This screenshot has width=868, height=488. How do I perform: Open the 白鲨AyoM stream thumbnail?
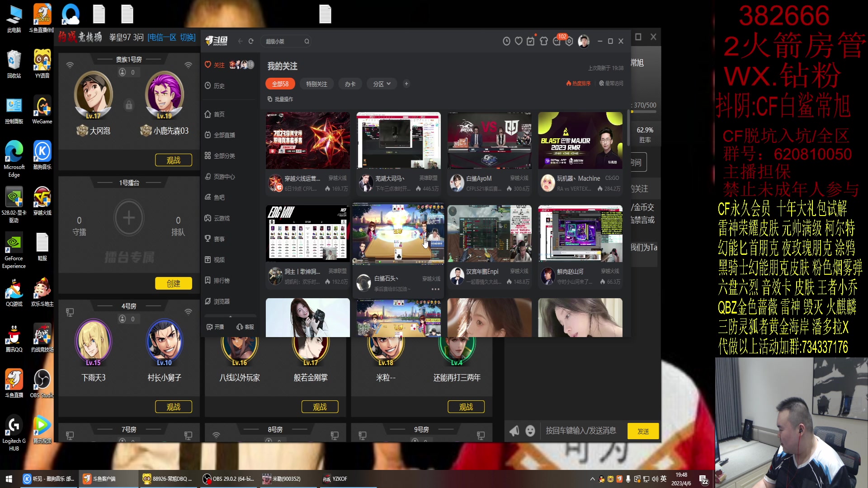(x=489, y=141)
